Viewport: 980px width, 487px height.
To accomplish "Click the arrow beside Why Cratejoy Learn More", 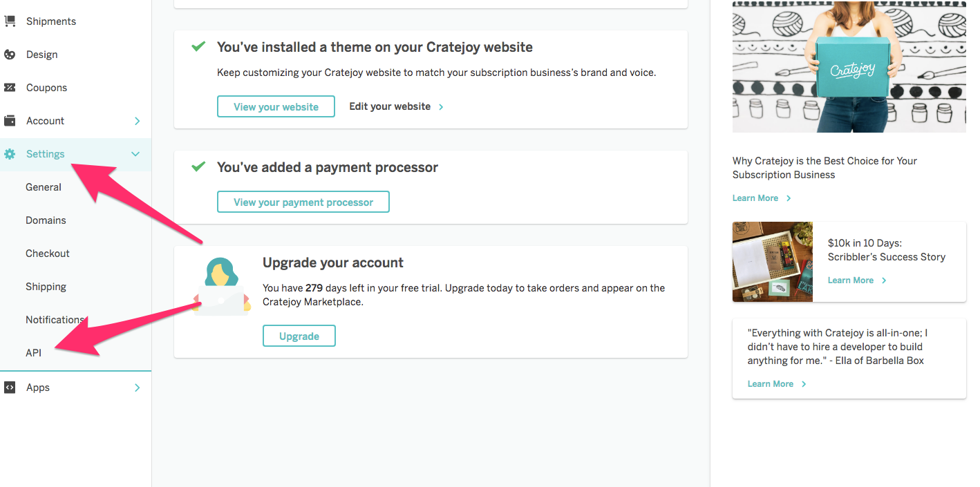I will coord(789,198).
